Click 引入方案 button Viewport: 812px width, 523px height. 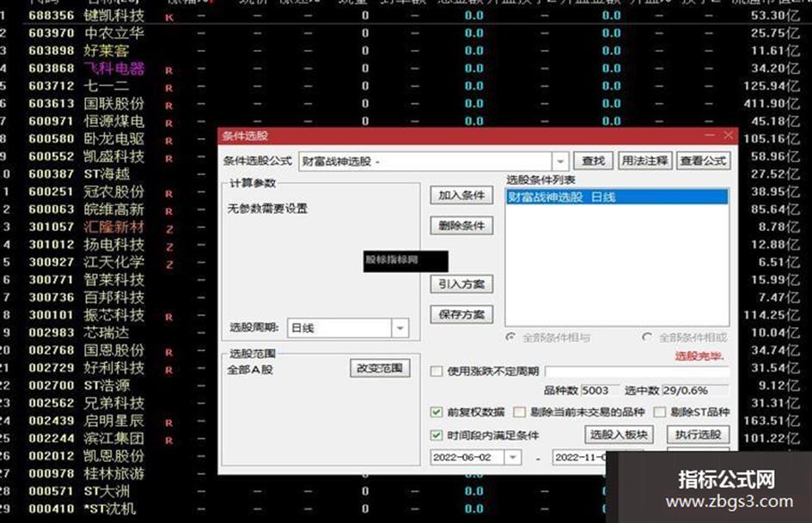(461, 283)
